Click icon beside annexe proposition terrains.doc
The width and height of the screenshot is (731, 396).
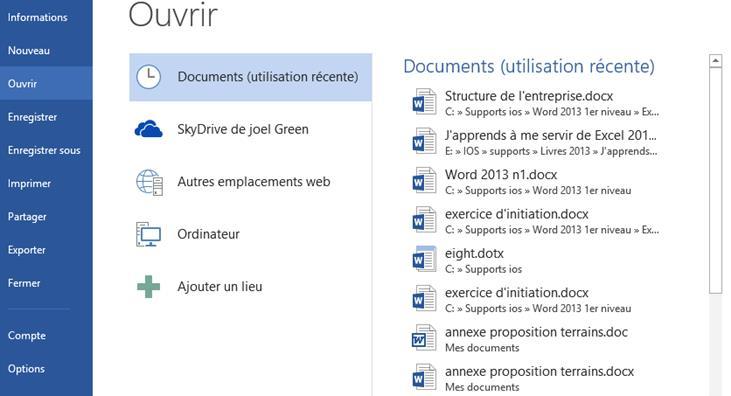[x=424, y=338]
